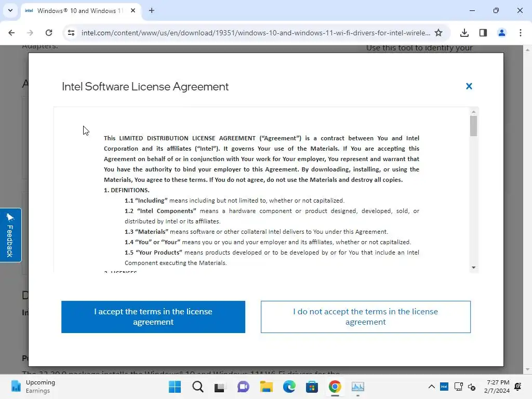
Task: Open the tab search dropdown
Action: (10, 10)
